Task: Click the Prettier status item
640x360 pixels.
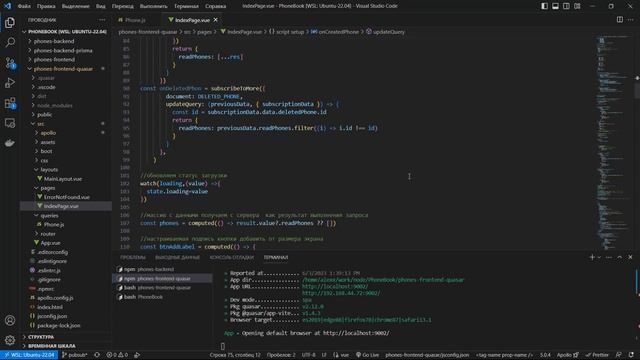Action: tap(598, 355)
